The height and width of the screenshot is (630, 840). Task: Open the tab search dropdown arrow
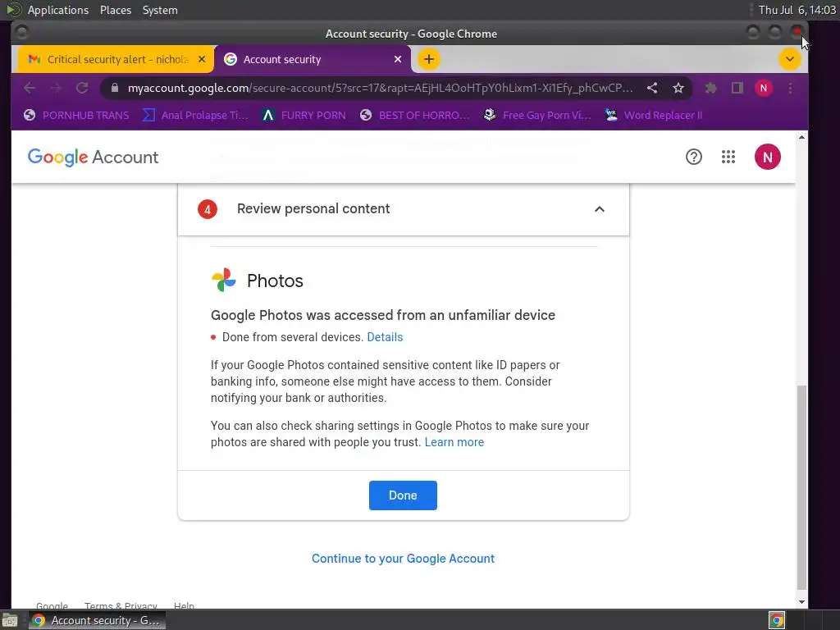[790, 59]
